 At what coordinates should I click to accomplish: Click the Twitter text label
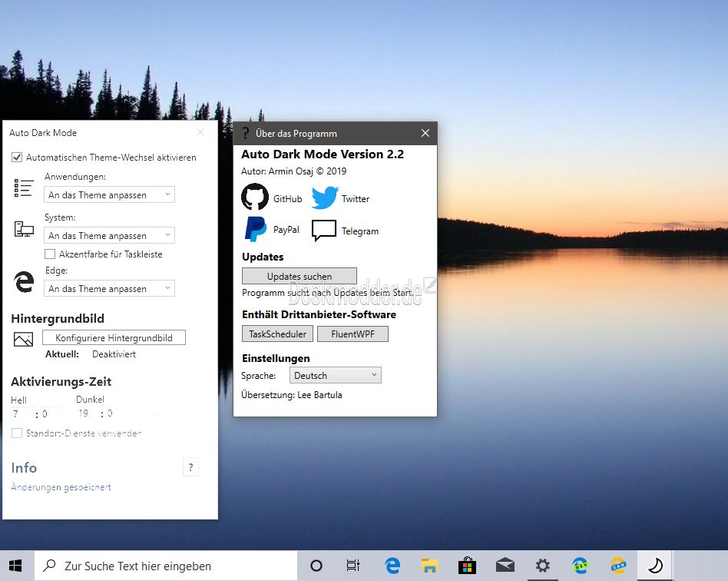pyautogui.click(x=356, y=199)
